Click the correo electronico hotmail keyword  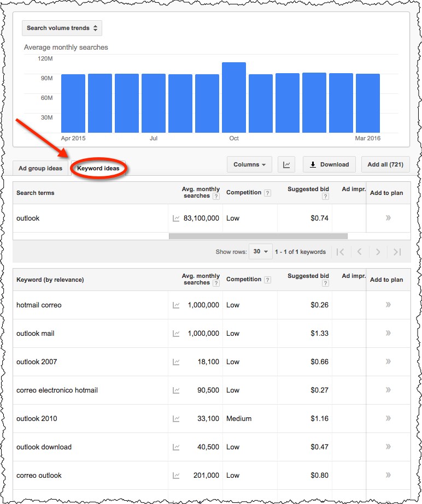(x=57, y=390)
